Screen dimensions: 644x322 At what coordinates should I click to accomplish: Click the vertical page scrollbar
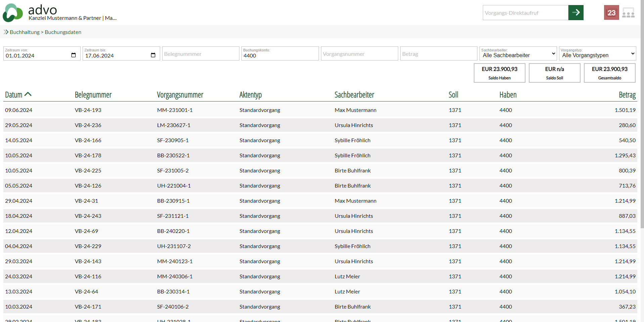point(642,134)
